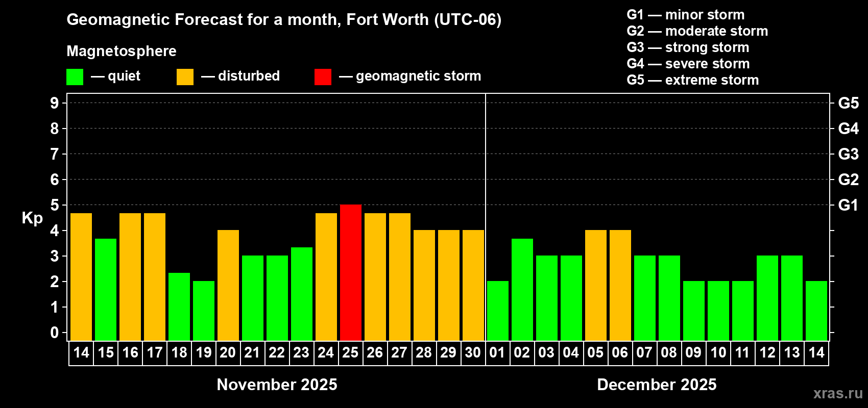Select the orange bar for December 05

[x=596, y=285]
